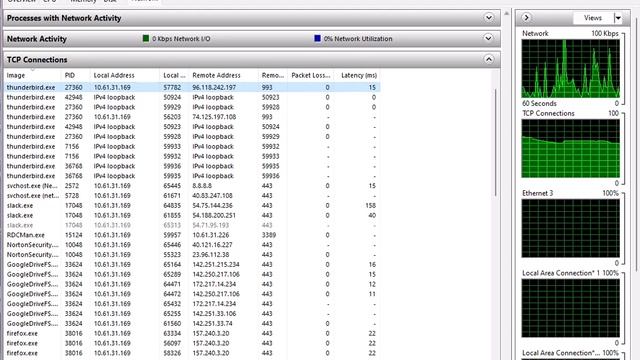Click PID value 2572
640x360 pixels.
click(x=72, y=186)
